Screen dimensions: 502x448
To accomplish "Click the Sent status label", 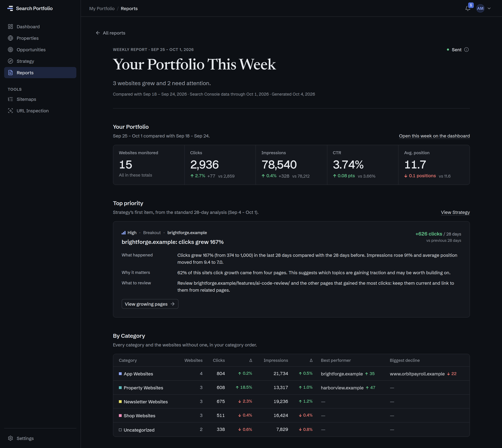I will 457,50.
